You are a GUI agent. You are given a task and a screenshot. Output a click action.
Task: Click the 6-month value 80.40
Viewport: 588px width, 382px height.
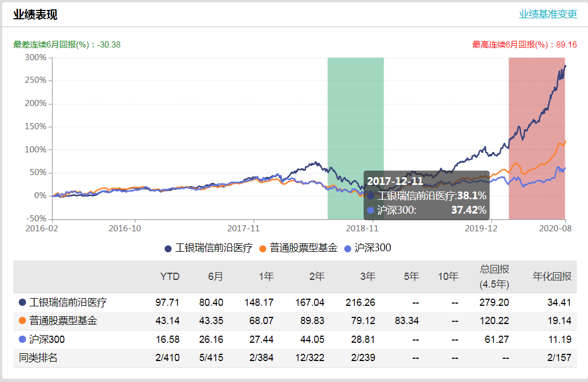pyautogui.click(x=211, y=302)
